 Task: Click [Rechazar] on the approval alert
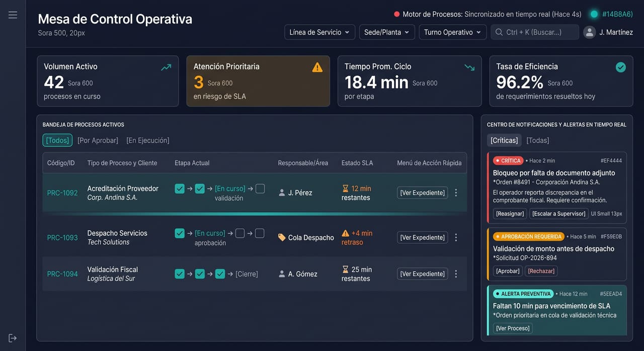pyautogui.click(x=541, y=271)
